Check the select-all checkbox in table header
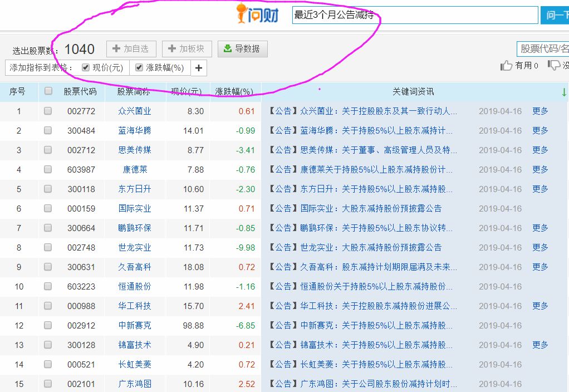This screenshot has height=392, width=569. [x=47, y=91]
